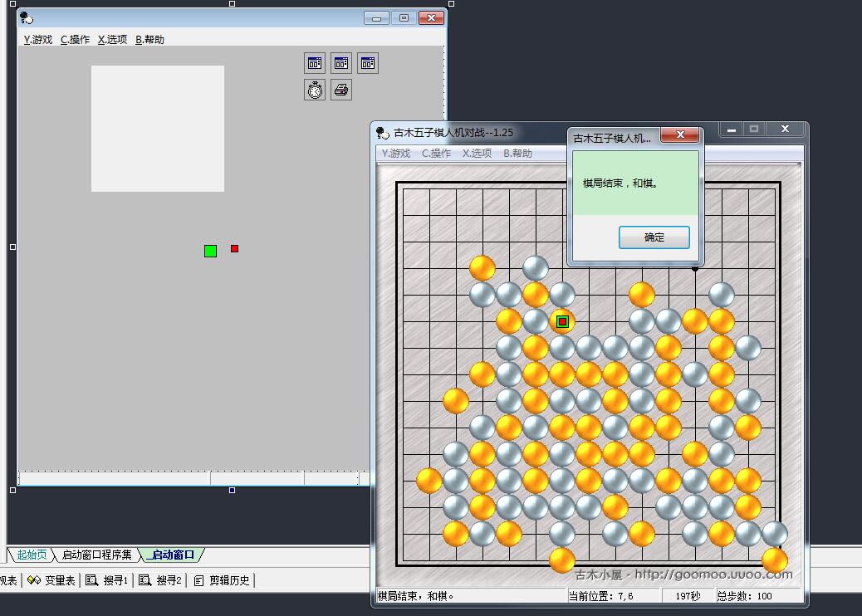Open the C.操作 menu in the designer window
The image size is (862, 616).
(75, 40)
